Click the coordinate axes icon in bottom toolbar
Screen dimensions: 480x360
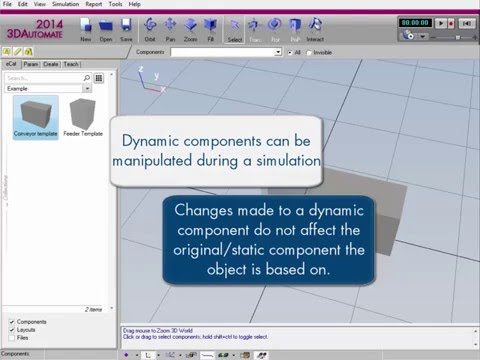[x=148, y=355]
